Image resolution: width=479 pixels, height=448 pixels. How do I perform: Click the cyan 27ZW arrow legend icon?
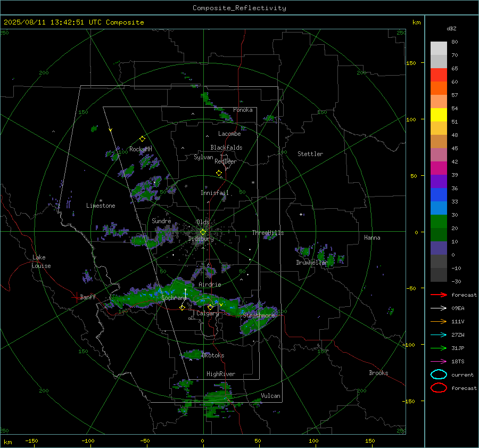pyautogui.click(x=439, y=335)
